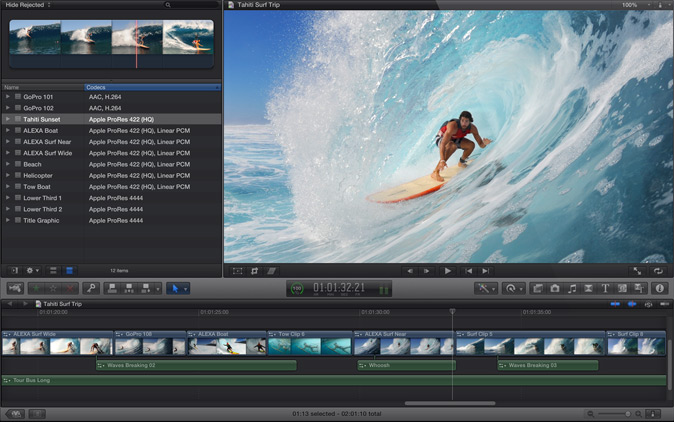
Task: Expand the ALEXA Boat clip disclosure triangle
Action: click(8, 130)
